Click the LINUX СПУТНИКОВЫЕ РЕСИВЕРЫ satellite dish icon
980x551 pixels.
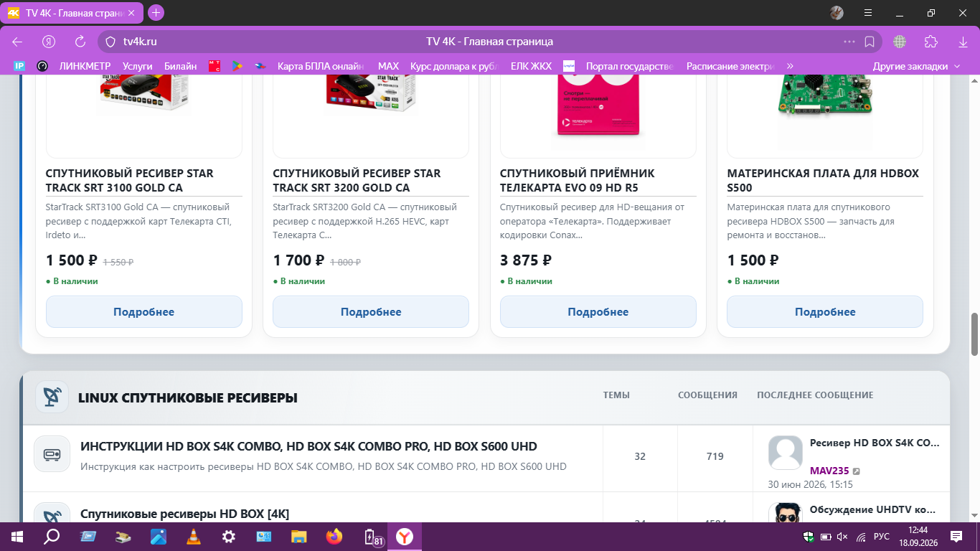52,397
